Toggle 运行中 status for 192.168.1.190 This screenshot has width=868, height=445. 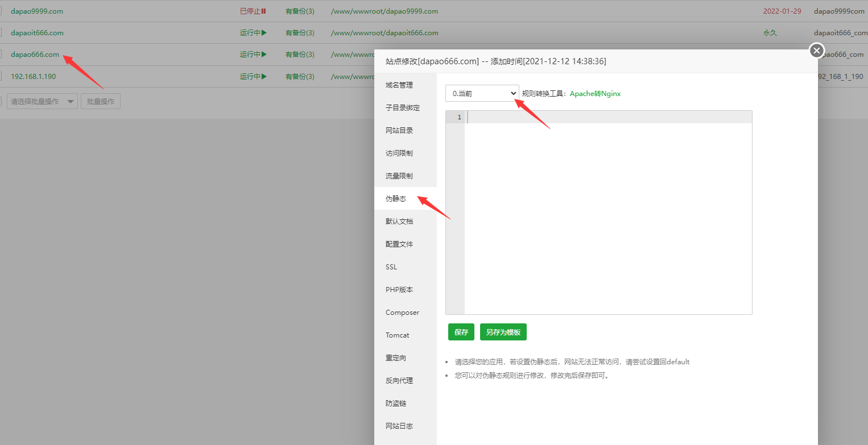[x=253, y=77]
